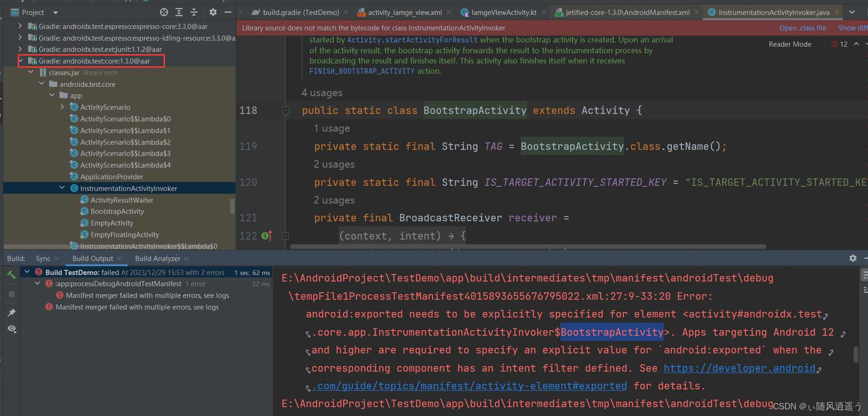The image size is (868, 416).
Task: Click the locate/select opened file target icon
Action: tap(164, 12)
